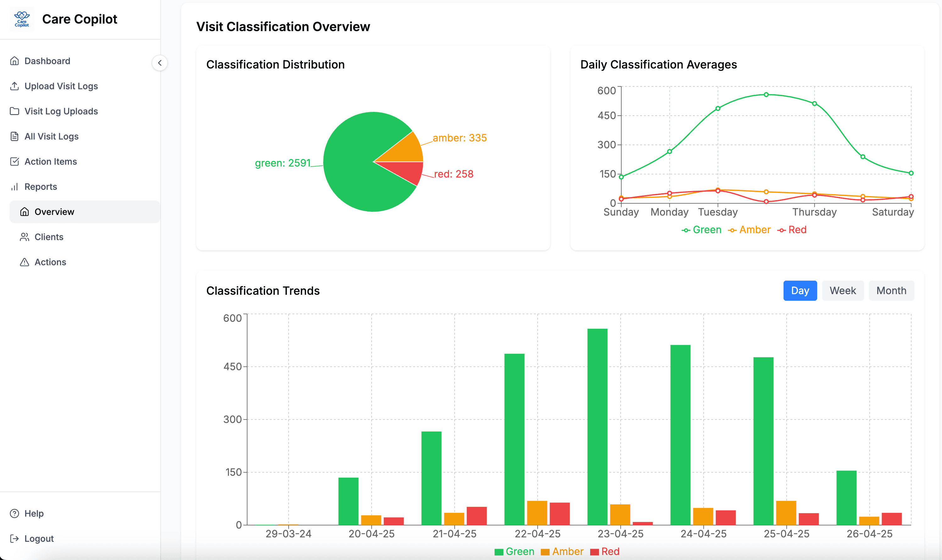Click the Visit Log Uploads folder icon
Viewport: 942px width, 560px height.
(14, 111)
